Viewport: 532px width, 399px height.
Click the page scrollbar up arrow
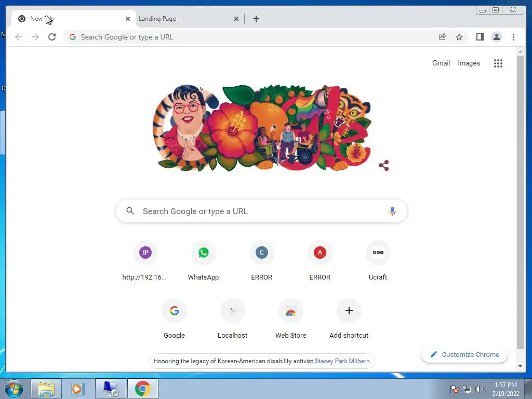click(x=520, y=51)
